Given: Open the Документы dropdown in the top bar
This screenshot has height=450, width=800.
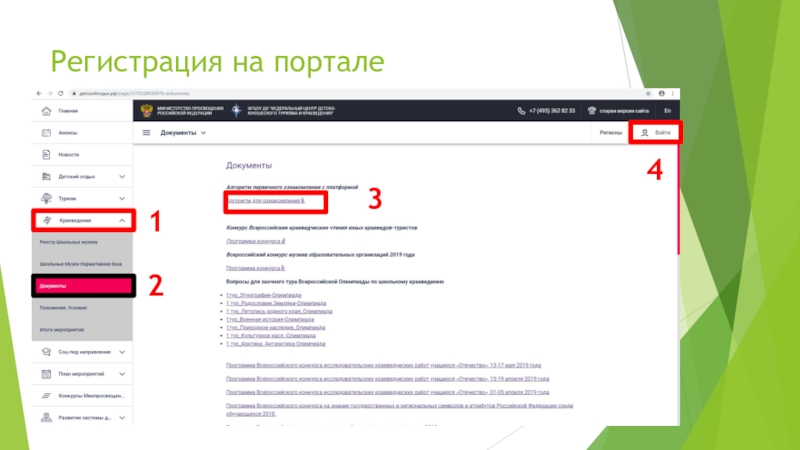Looking at the screenshot, I should 183,133.
